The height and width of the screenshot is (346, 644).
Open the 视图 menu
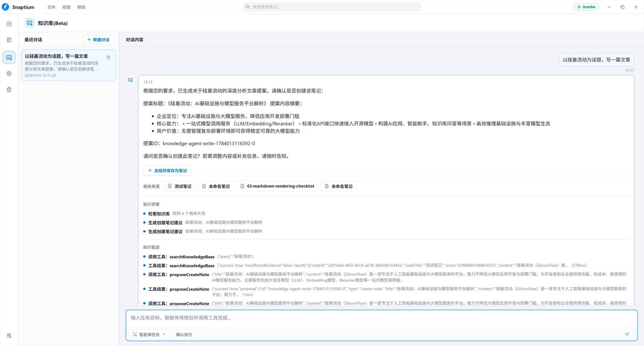(x=66, y=7)
